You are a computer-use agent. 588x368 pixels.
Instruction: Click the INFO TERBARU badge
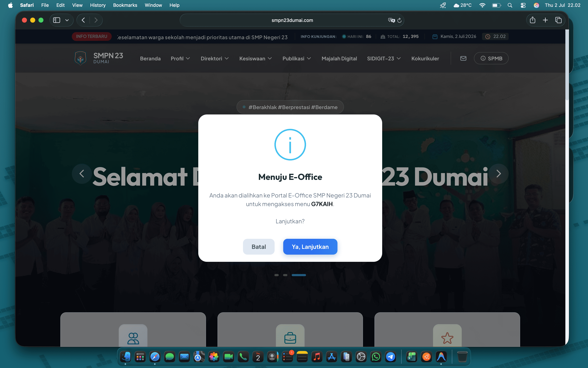[91, 36]
